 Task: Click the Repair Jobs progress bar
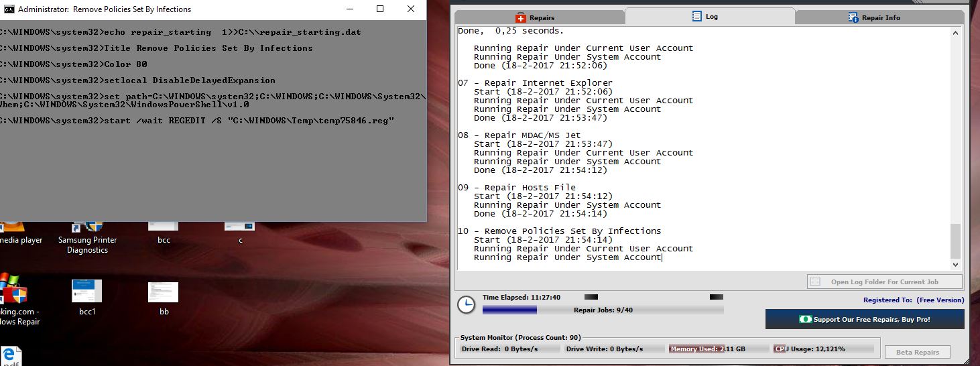pos(603,310)
